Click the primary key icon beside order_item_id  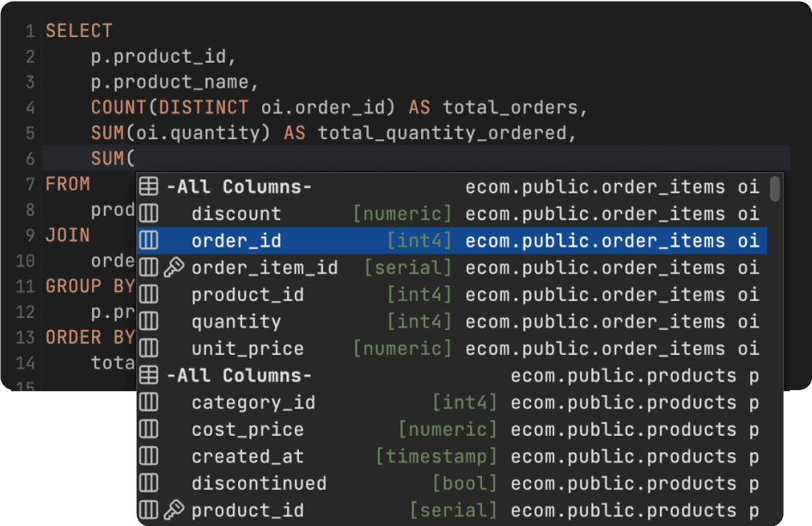(x=174, y=268)
